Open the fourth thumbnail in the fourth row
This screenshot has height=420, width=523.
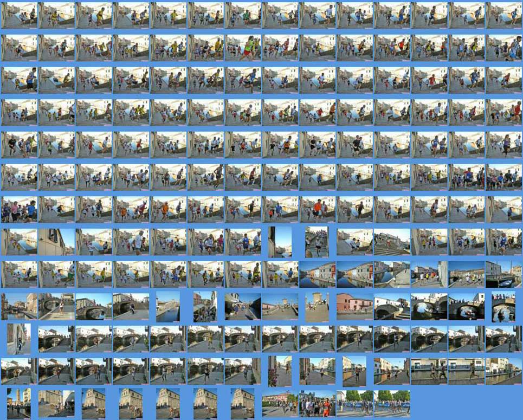[x=131, y=112]
